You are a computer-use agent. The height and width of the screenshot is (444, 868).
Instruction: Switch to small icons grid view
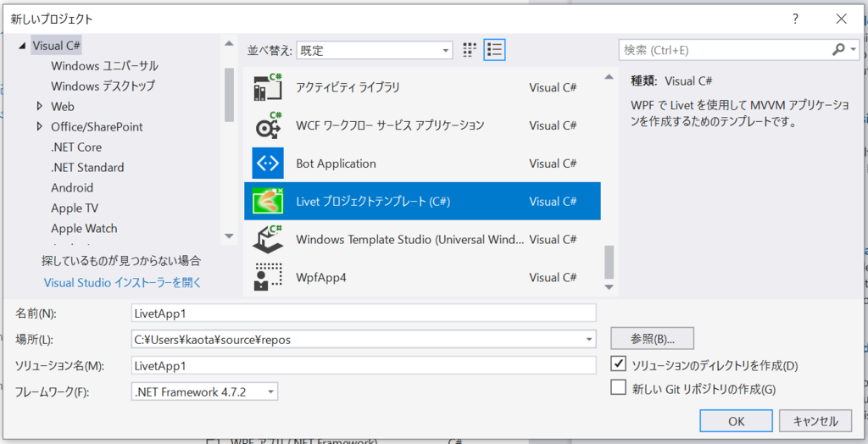[x=470, y=50]
